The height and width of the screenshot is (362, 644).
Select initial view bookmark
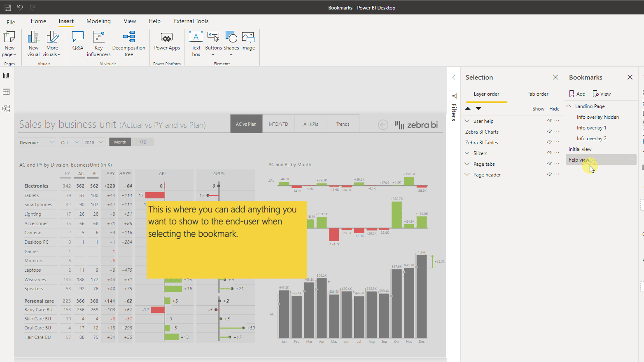[x=580, y=149]
